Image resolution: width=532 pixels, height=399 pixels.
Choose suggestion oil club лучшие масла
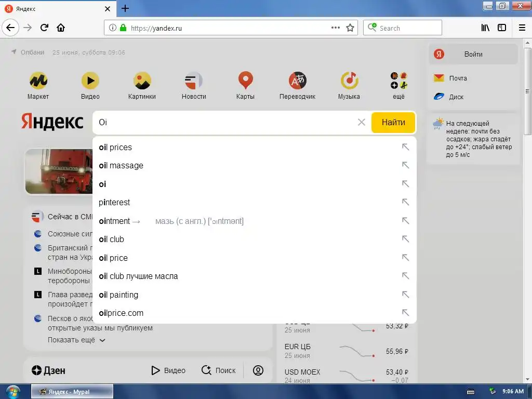(255, 276)
